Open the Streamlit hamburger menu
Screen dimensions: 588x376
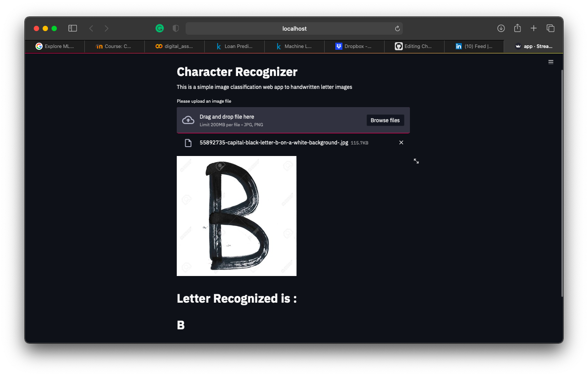point(551,62)
